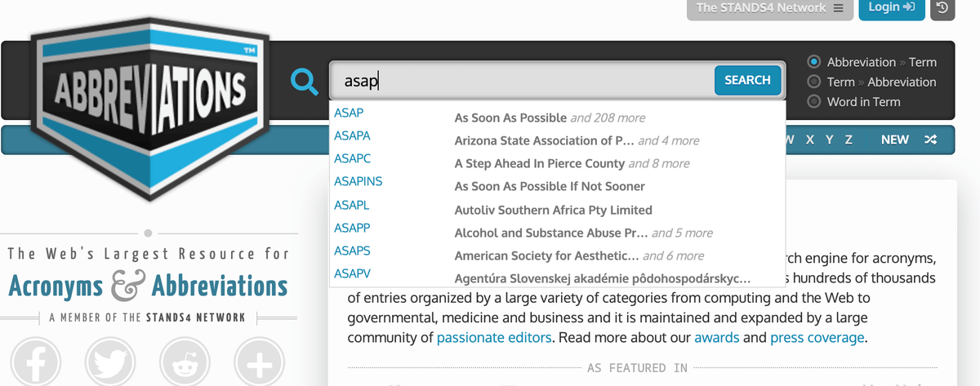The width and height of the screenshot is (980, 386).
Task: Open the passionate editors link
Action: 495,337
